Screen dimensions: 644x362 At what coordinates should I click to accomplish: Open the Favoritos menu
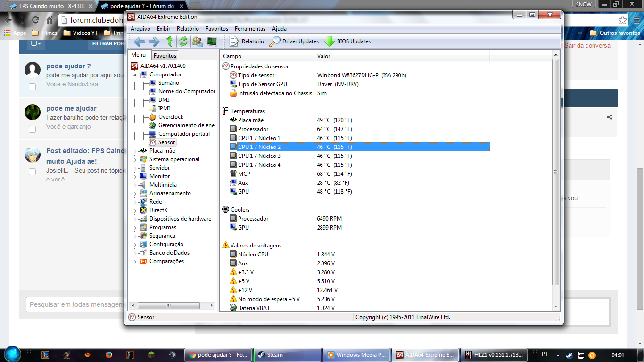pos(217,29)
